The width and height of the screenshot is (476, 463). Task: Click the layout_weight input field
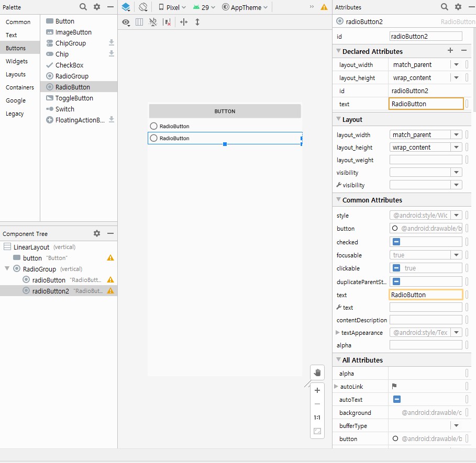(x=426, y=160)
